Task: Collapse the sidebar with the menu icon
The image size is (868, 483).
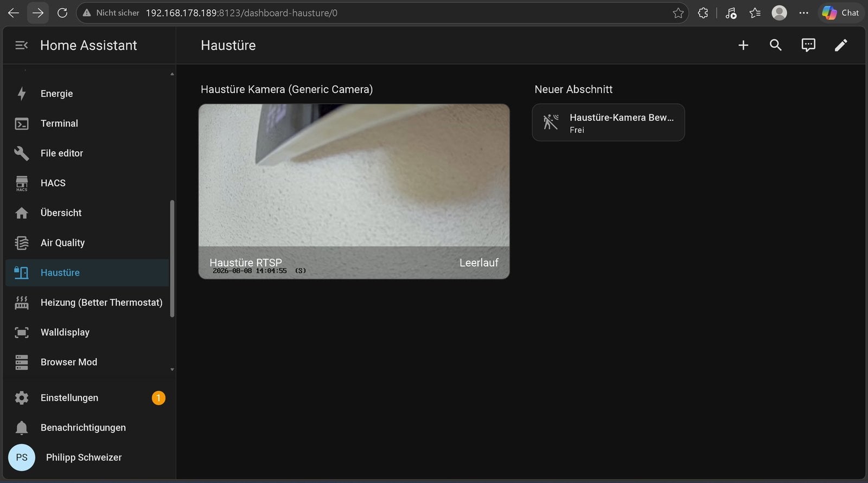Action: [22, 46]
